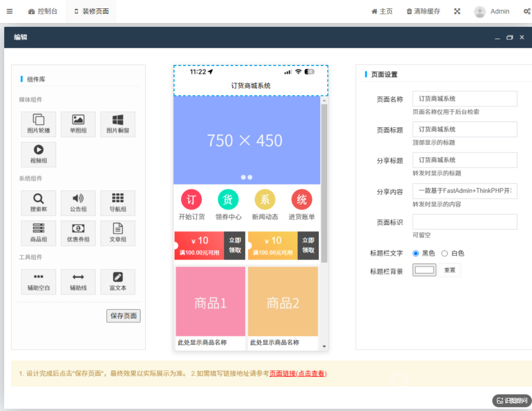The image size is (532, 411).
Task: Add the 导航组 navigation component
Action: point(118,203)
